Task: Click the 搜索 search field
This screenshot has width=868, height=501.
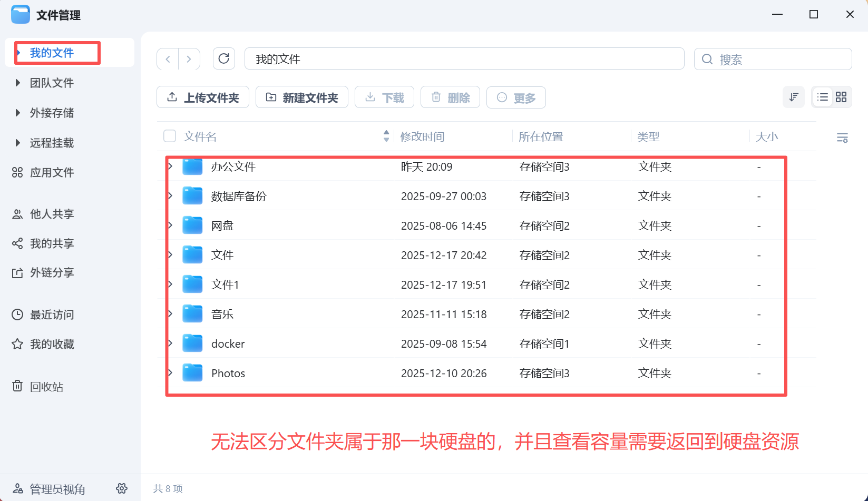Action: coord(773,59)
